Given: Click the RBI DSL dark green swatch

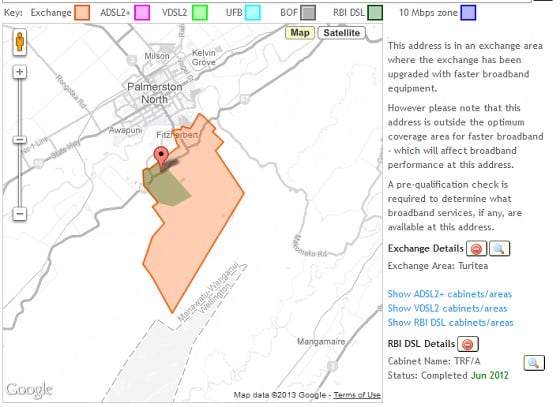Looking at the screenshot, I should pyautogui.click(x=375, y=13).
